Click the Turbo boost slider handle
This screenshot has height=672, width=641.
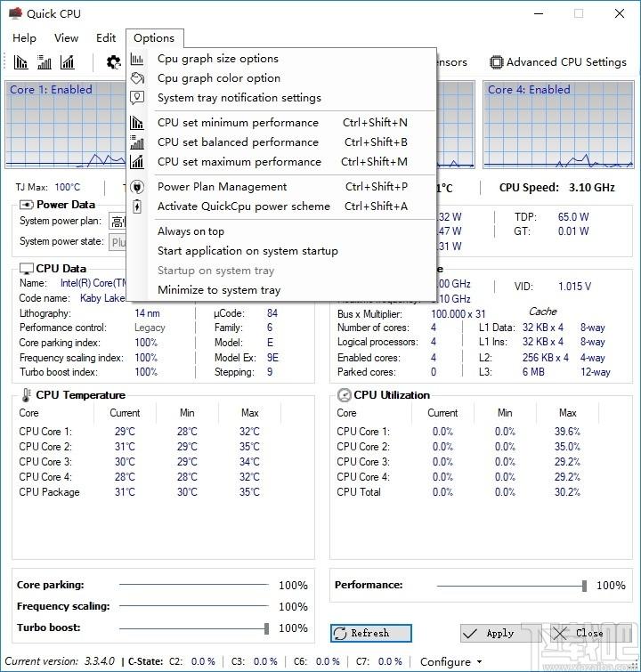267,628
